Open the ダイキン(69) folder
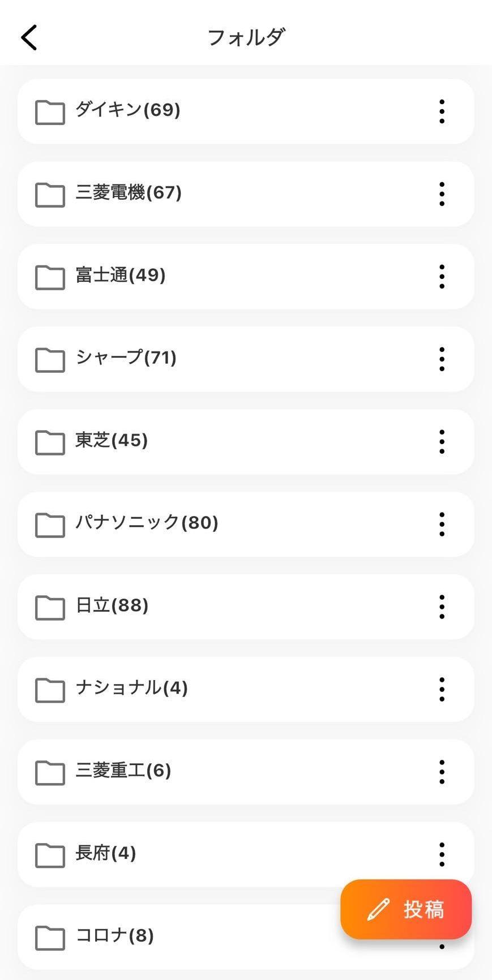The image size is (492, 980). [128, 110]
